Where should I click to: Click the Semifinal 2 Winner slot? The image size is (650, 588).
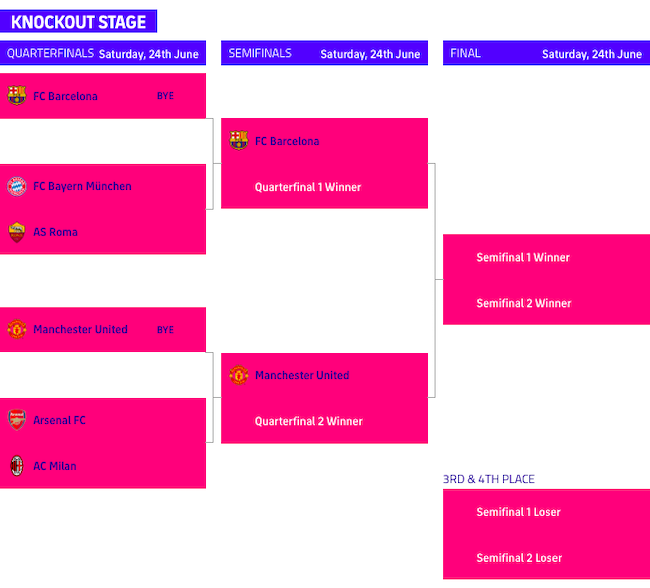523,304
